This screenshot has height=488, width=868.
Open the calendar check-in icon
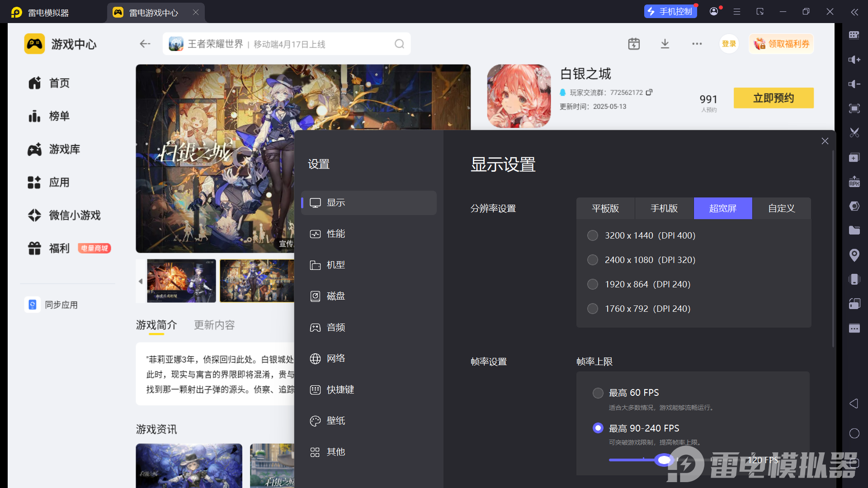[x=634, y=44]
